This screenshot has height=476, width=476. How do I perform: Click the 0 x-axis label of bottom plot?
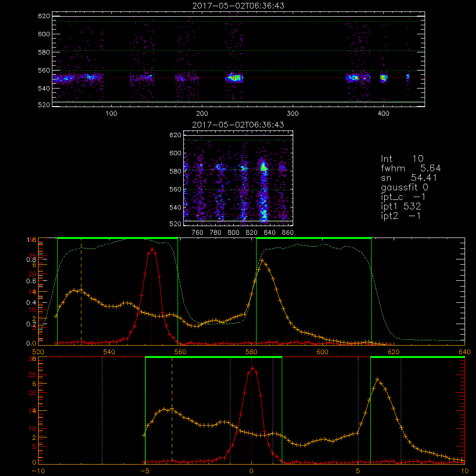[251, 471]
